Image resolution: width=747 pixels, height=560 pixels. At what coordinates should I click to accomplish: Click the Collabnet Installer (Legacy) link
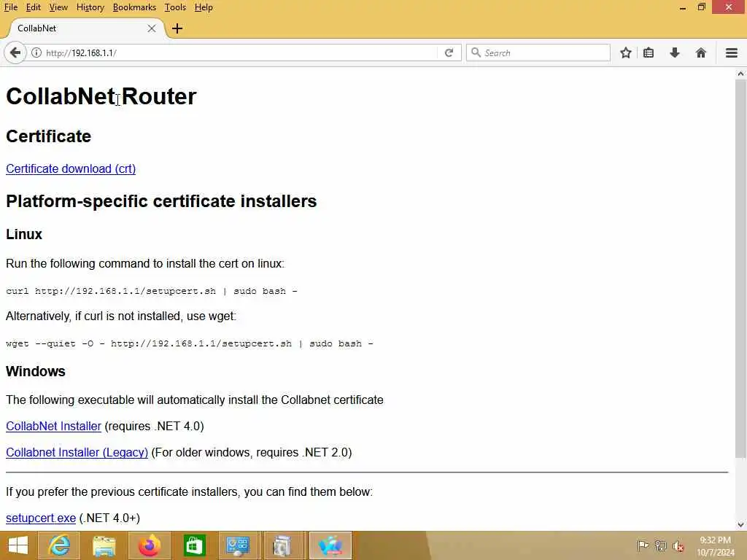(77, 452)
